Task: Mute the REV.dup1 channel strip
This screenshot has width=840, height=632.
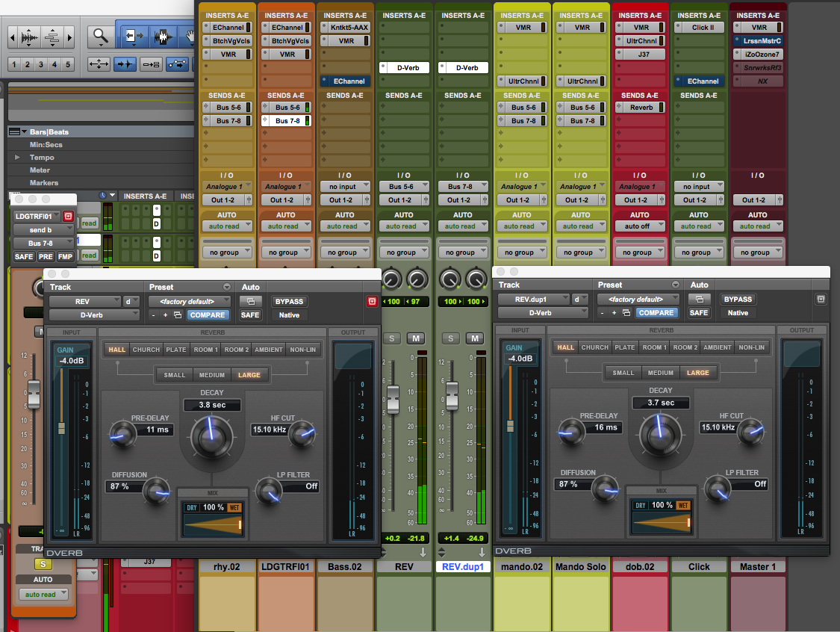Action: pos(475,338)
